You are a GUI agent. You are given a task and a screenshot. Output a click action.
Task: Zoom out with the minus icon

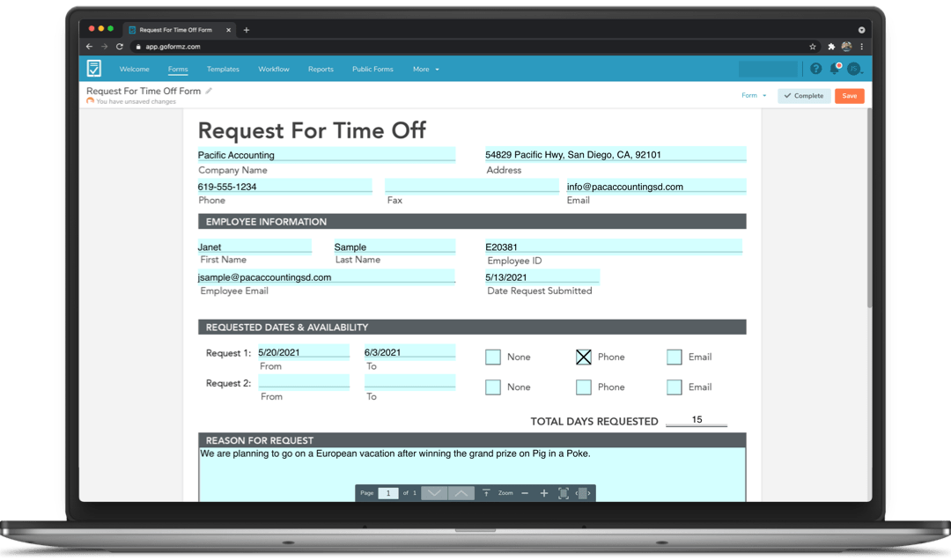525,493
